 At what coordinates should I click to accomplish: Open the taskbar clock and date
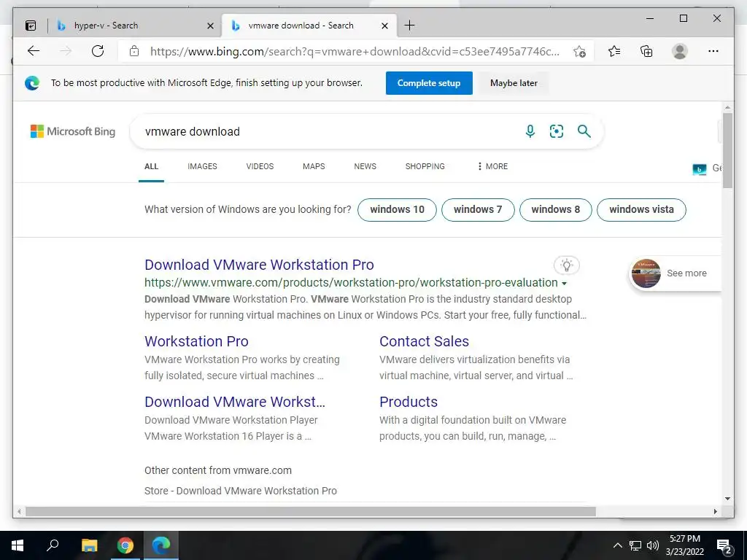pos(685,545)
